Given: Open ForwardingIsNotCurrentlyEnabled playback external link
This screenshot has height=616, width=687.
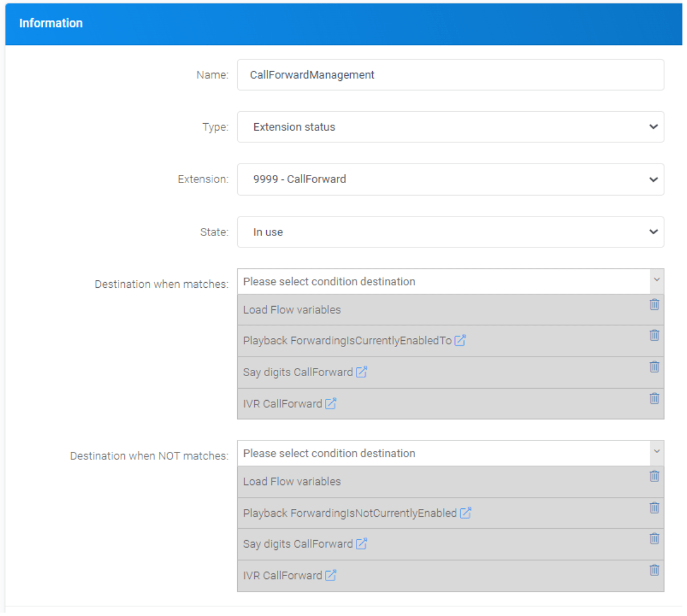Looking at the screenshot, I should pyautogui.click(x=465, y=513).
